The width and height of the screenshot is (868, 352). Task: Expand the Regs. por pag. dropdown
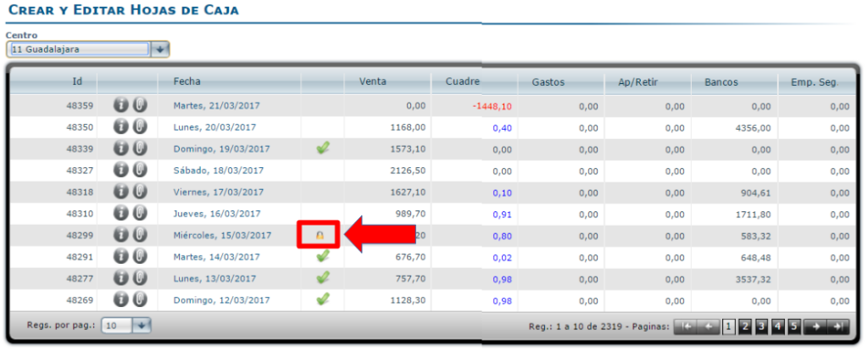(x=142, y=325)
